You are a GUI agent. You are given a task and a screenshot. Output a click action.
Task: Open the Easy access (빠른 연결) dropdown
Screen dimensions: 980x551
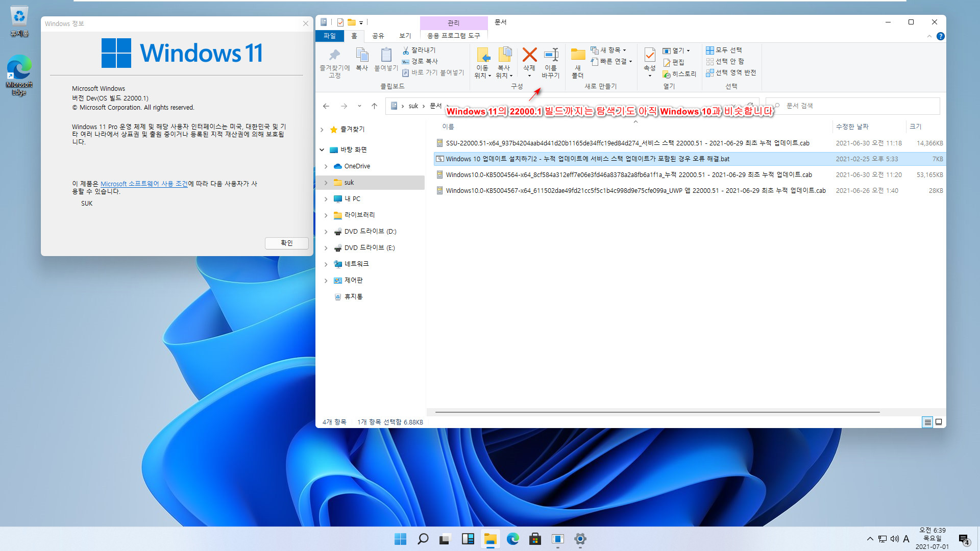tap(611, 61)
